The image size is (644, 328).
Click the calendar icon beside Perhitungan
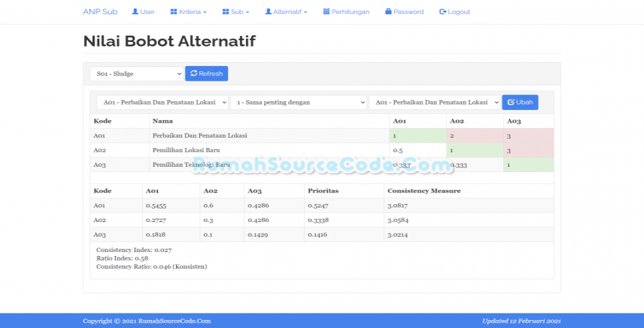click(x=326, y=11)
